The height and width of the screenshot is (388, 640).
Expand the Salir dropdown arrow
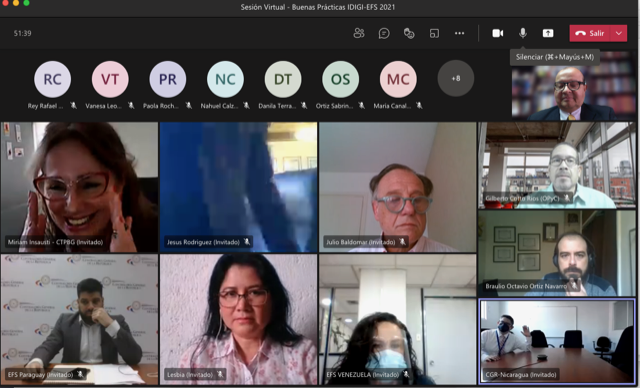click(x=619, y=33)
